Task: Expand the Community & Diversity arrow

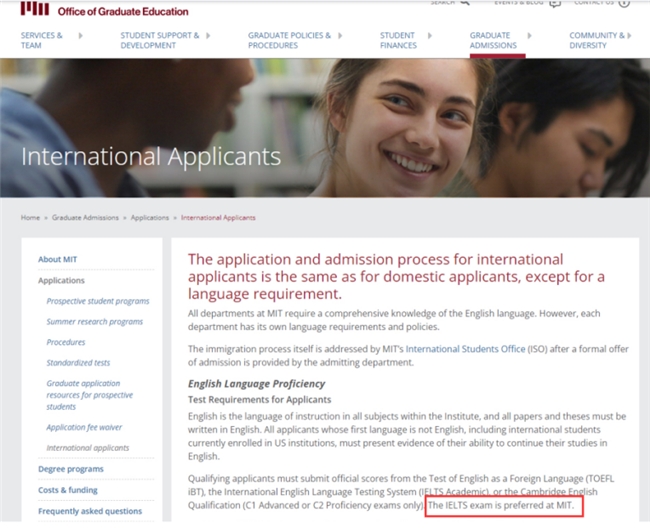Action: pyautogui.click(x=629, y=36)
